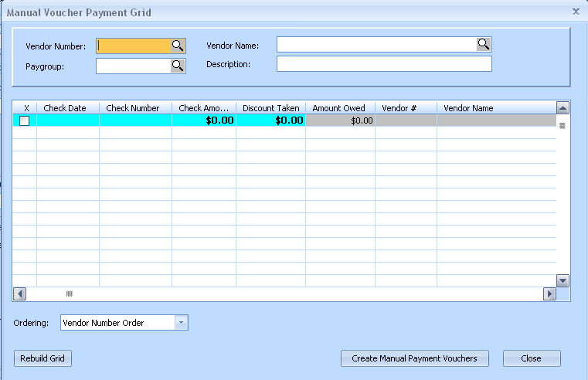Tick the checkbox in the X column
Image resolution: width=588 pixels, height=380 pixels.
(x=25, y=120)
